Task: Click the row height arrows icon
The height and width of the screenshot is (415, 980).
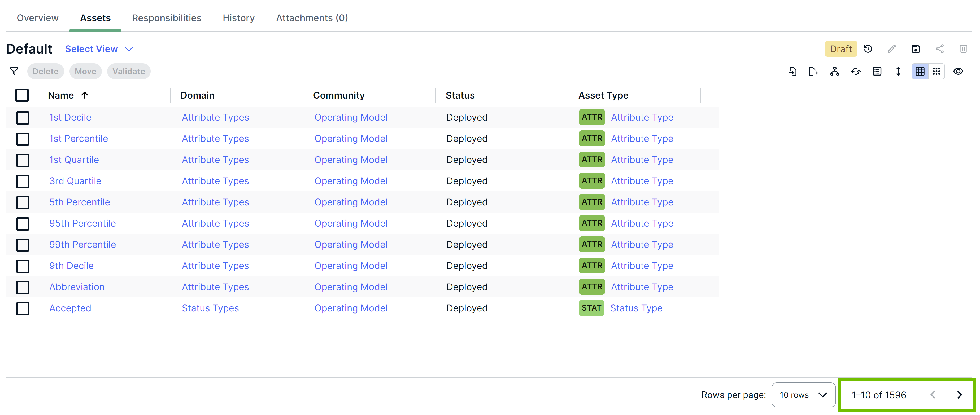Action: 898,71
